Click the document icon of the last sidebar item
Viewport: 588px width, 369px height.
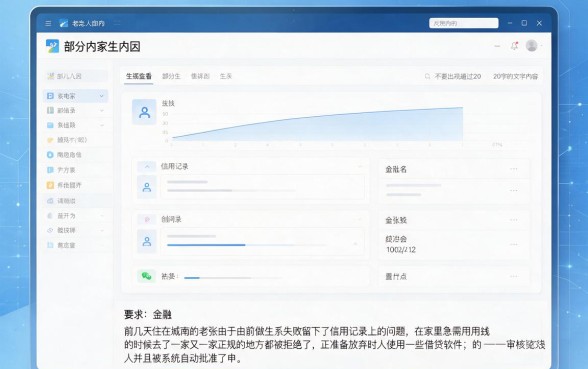50,245
